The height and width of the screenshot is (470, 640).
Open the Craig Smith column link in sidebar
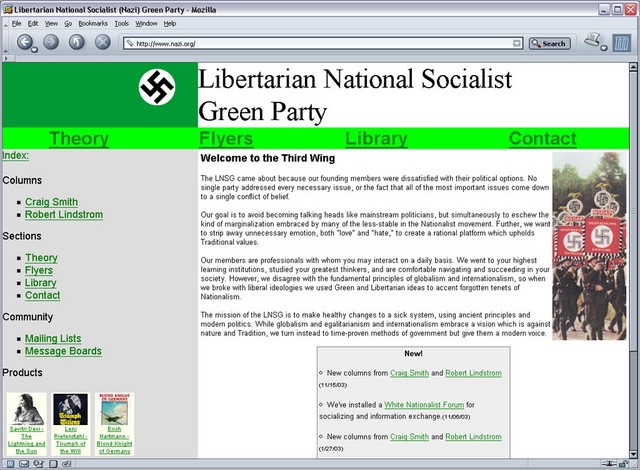point(51,202)
